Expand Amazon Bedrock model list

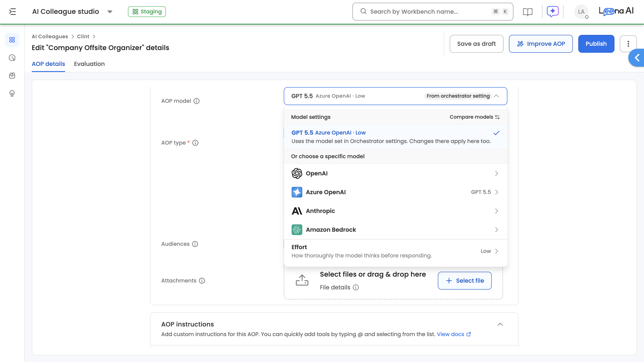[396, 229]
